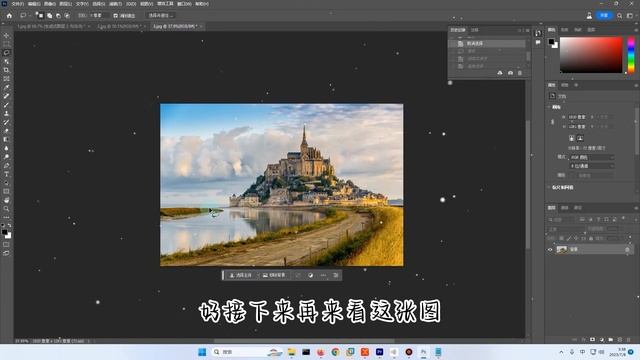The image size is (640, 360).
Task: Select the Crop tool
Action: pos(6,70)
